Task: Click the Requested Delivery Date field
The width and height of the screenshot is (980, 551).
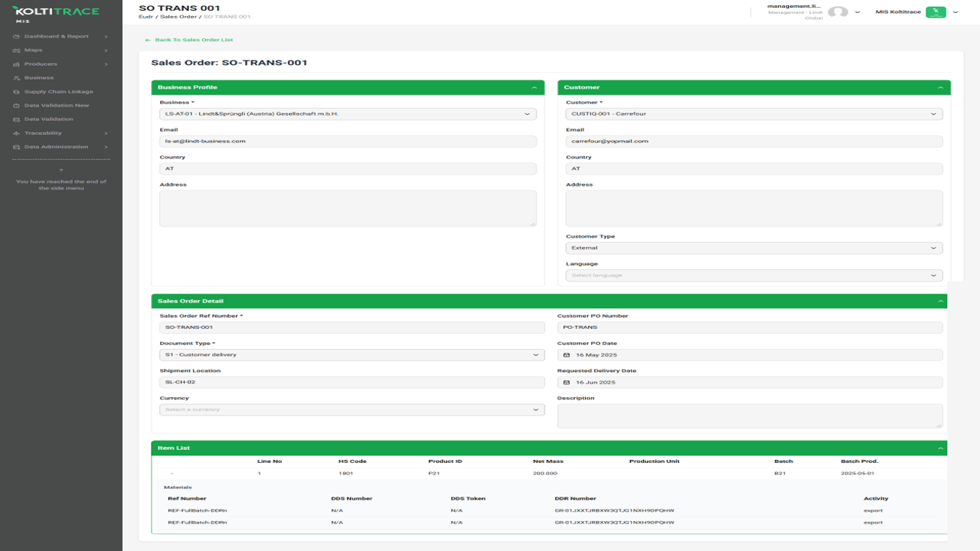Action: pos(750,383)
